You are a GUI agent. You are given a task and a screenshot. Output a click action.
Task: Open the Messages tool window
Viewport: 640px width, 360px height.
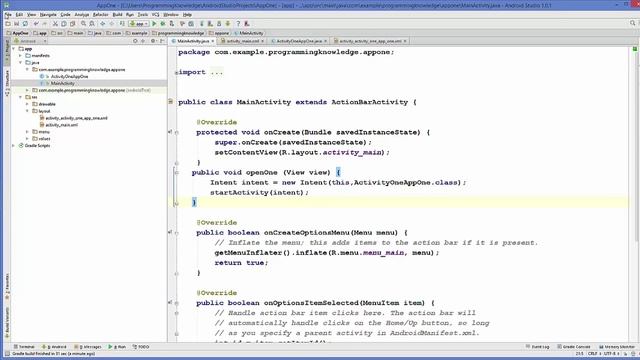click(88, 347)
